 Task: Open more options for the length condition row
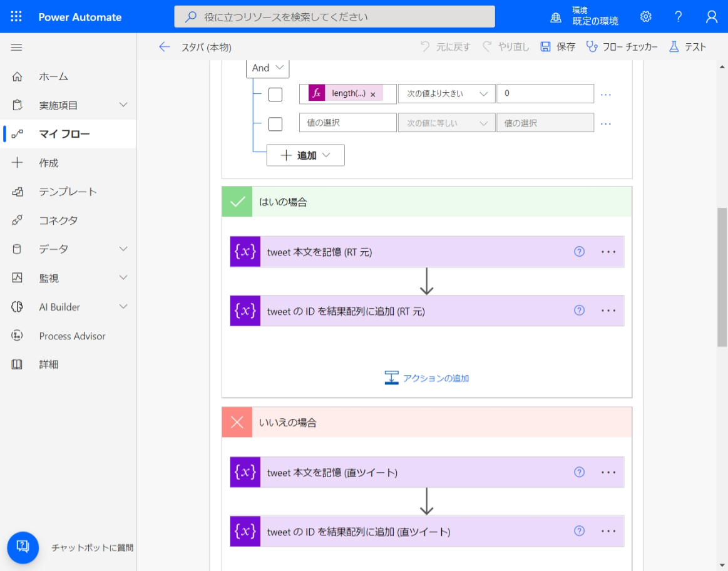tap(606, 95)
